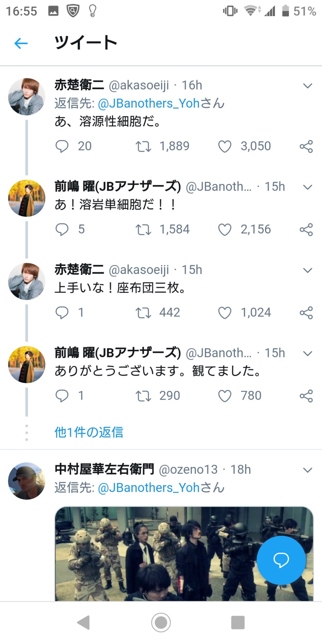The width and height of the screenshot is (322, 644).
Task: Open 中村屋華左右衛門's profile picture
Action: [26, 481]
